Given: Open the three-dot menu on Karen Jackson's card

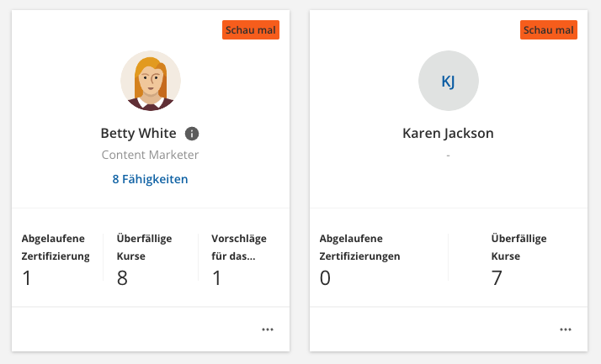Looking at the screenshot, I should click(x=566, y=330).
